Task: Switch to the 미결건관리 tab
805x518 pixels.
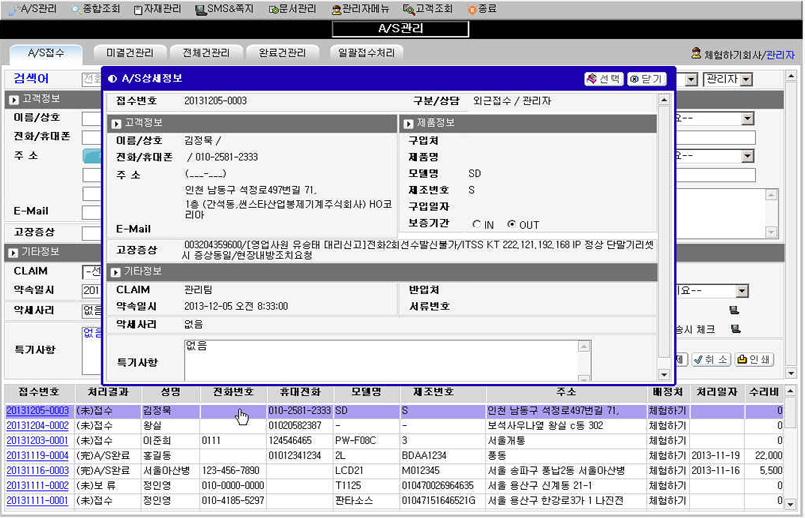Action: [x=129, y=53]
